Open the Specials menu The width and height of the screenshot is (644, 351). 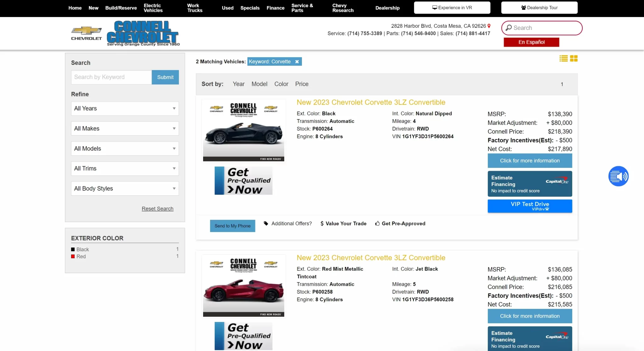pyautogui.click(x=250, y=8)
